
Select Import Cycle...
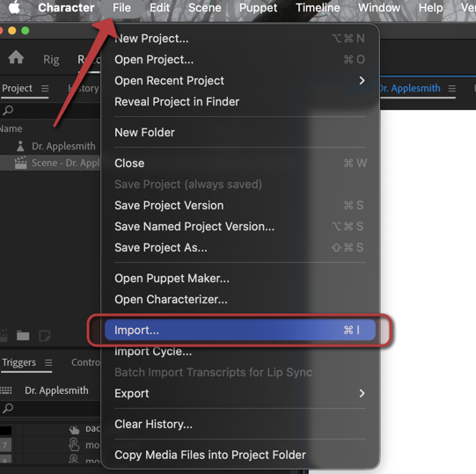pos(240,352)
